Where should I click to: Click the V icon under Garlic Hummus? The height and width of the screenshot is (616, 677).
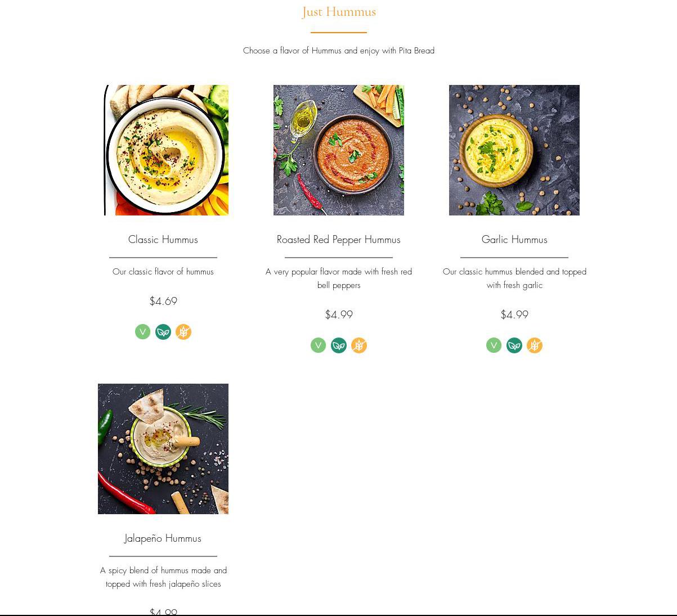pos(494,345)
